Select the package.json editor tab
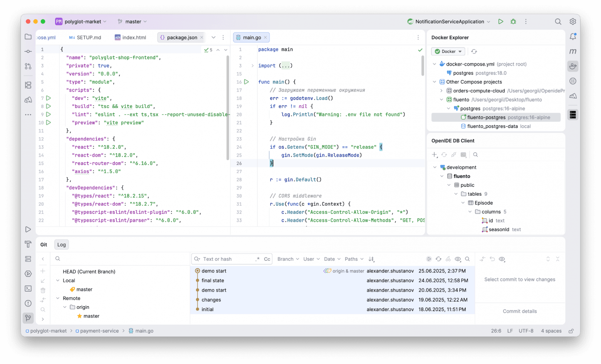The height and width of the screenshot is (364, 601). (181, 37)
